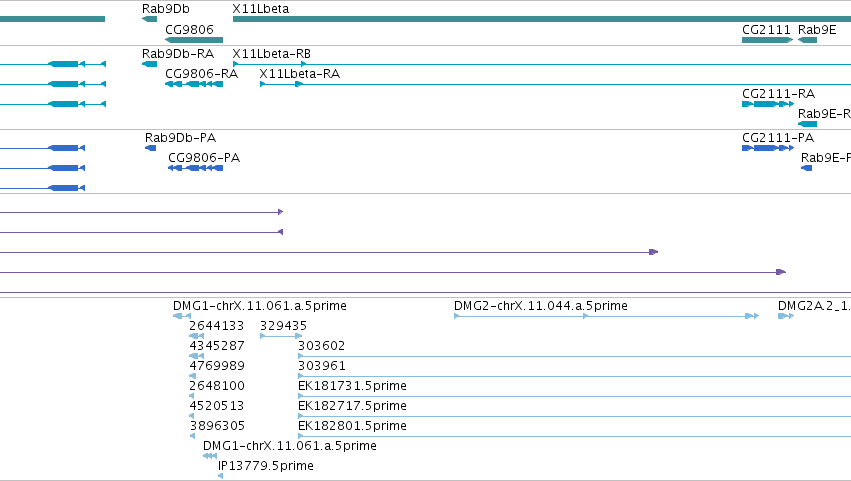Screen dimensions: 851x481
Task: Select the teal CG9806 gene bar
Action: point(194,40)
